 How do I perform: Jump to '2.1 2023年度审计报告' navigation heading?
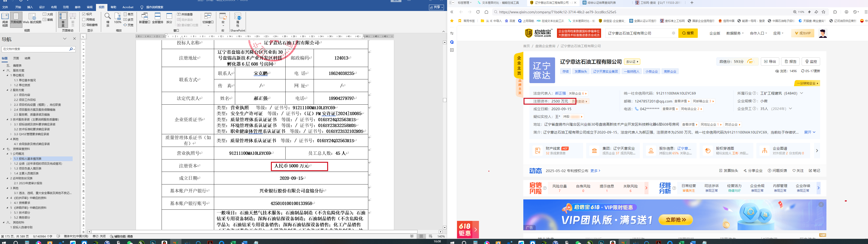click(x=28, y=183)
